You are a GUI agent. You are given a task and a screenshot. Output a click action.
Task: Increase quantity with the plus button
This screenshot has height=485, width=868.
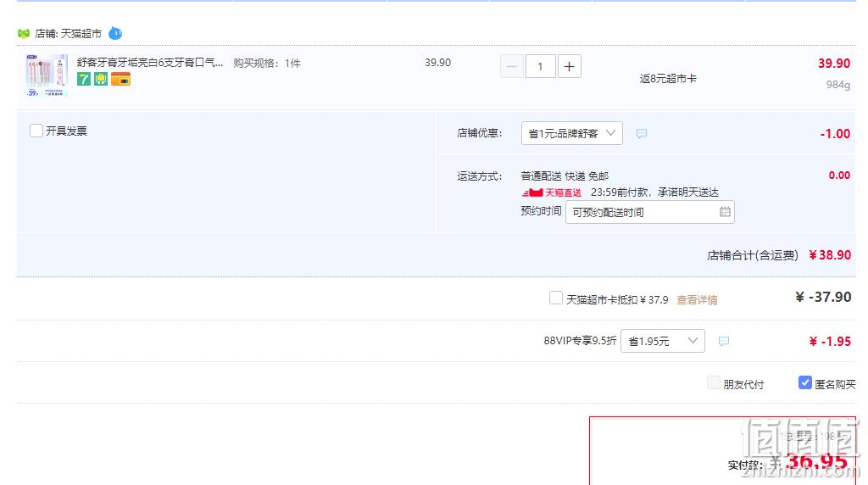569,67
